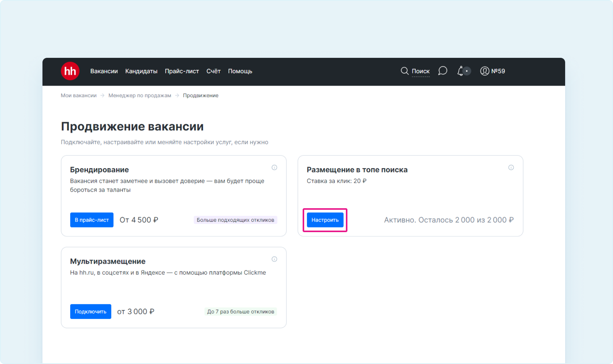613x364 pixels.
Task: Open the chat messages bubble icon
Action: 443,71
